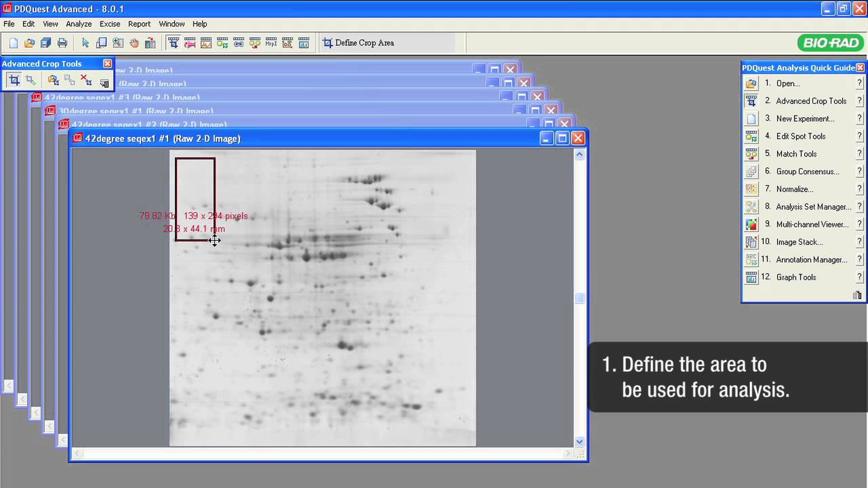Show help for Multi-channel Viewer step

pos(859,224)
